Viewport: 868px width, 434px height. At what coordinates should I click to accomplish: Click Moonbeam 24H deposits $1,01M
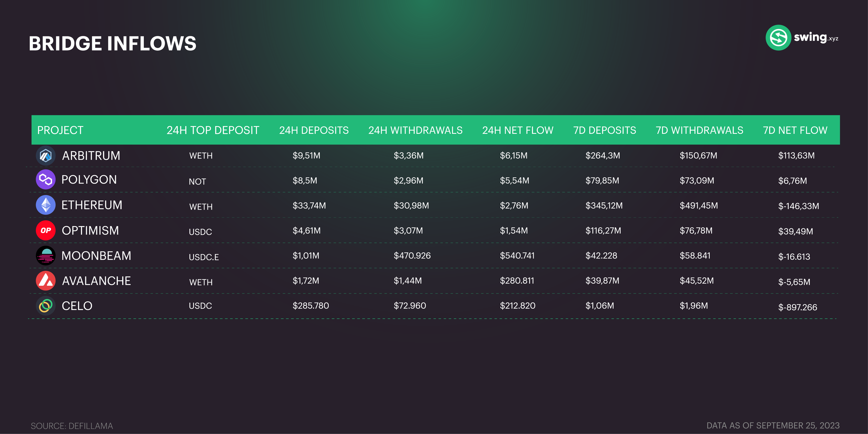click(306, 256)
